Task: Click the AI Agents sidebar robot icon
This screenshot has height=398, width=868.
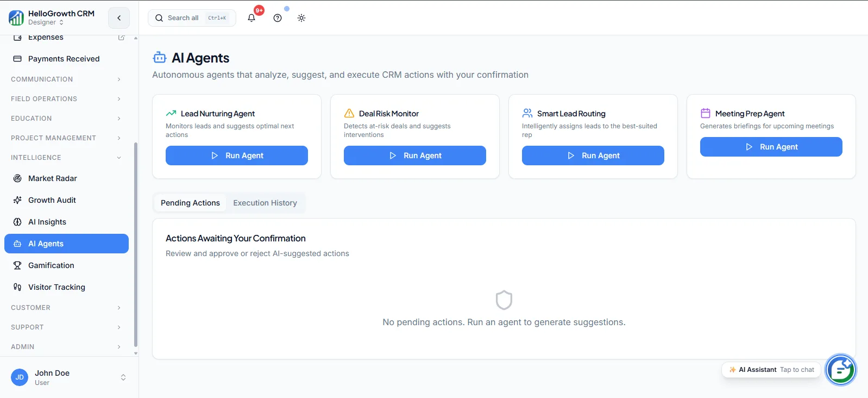Action: [17, 244]
